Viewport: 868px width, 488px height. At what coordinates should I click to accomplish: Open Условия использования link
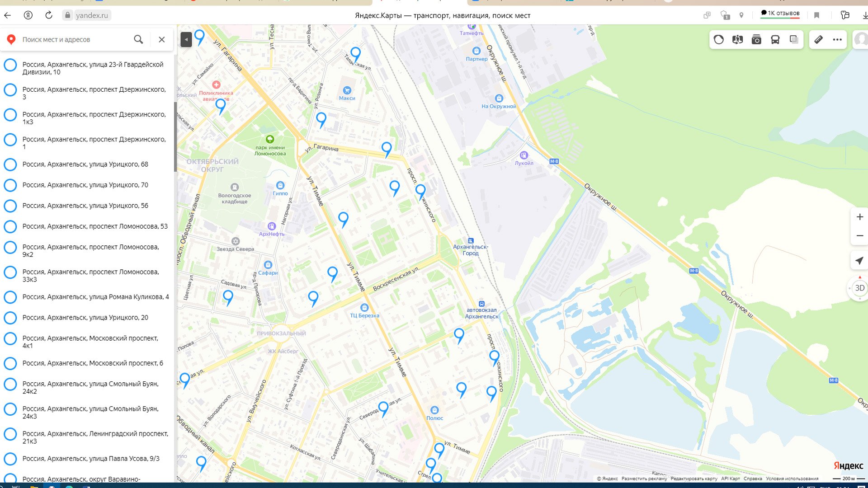792,479
